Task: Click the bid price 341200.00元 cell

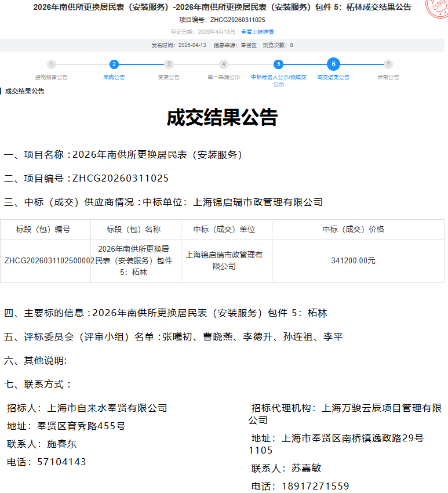Action: [x=353, y=261]
